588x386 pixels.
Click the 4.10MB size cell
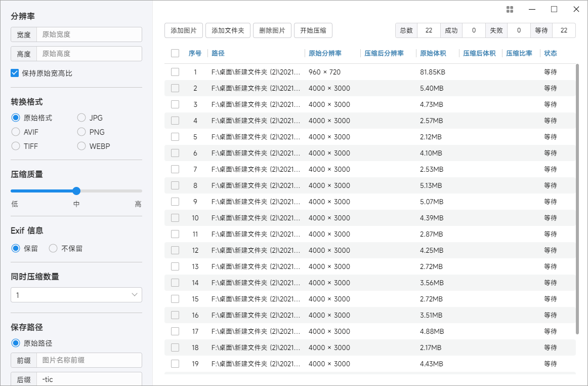pos(431,153)
